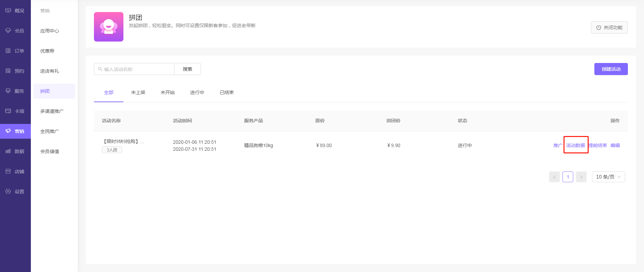
Task: Click the 营销 marketing megaphone icon
Action: 8,131
